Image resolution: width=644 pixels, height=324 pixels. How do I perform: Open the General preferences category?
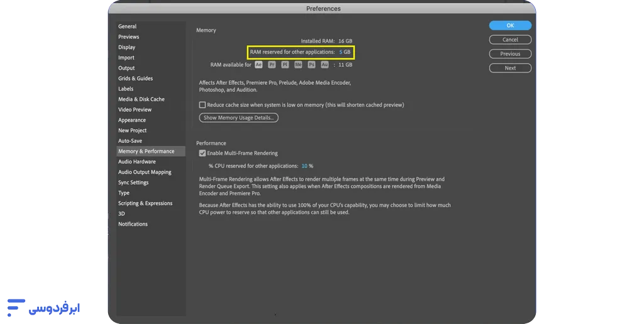pos(127,26)
